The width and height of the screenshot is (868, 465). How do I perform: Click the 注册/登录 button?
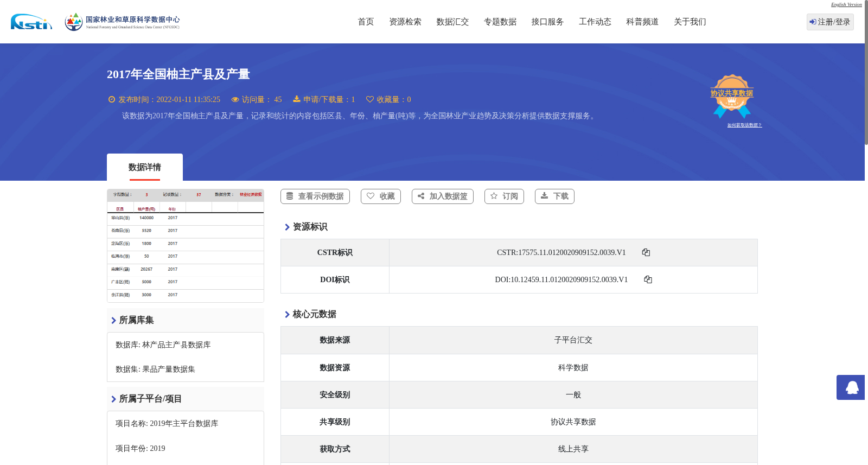point(830,22)
